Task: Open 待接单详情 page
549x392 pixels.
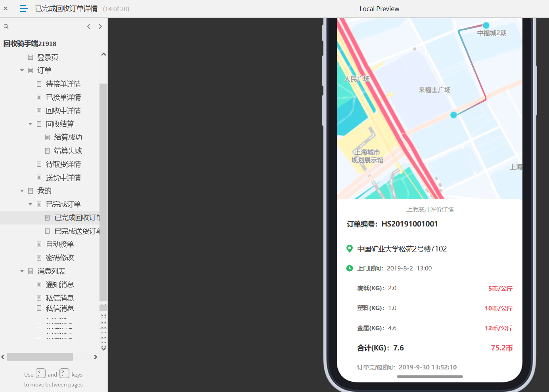Action: click(63, 84)
